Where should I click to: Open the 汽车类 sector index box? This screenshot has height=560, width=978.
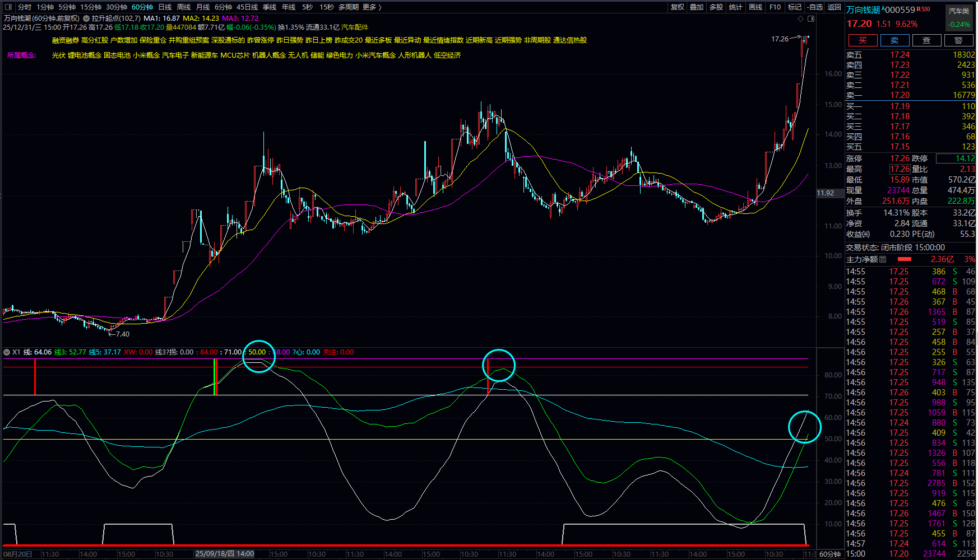click(x=958, y=17)
